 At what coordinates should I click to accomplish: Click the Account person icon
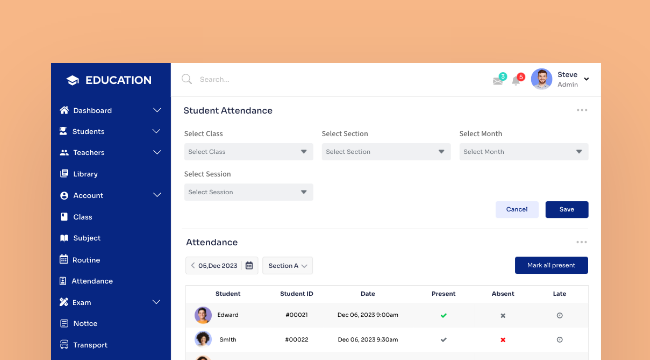coord(64,195)
